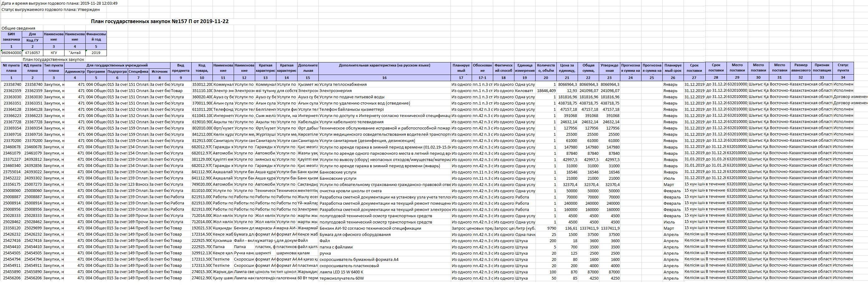This screenshot has height=289, width=868.
Task: Select the total sum cell '241098,07' in column 22
Action: (588, 91)
